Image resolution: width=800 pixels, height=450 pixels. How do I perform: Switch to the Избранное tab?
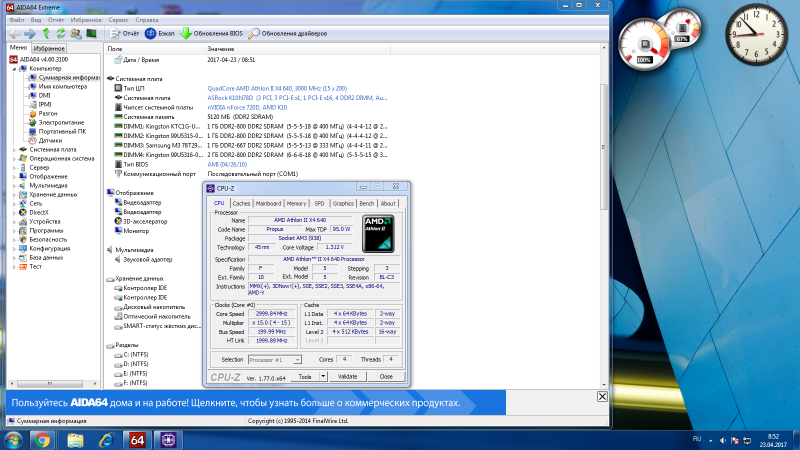49,48
